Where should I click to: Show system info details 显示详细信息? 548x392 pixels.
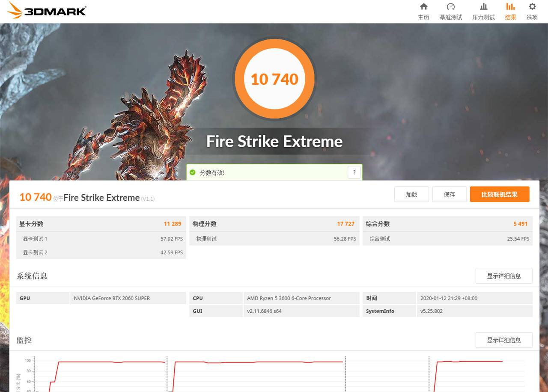point(504,276)
